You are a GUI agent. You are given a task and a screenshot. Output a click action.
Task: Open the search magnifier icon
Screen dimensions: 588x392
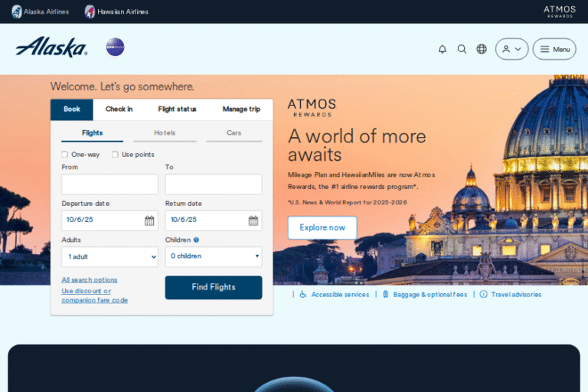tap(462, 49)
